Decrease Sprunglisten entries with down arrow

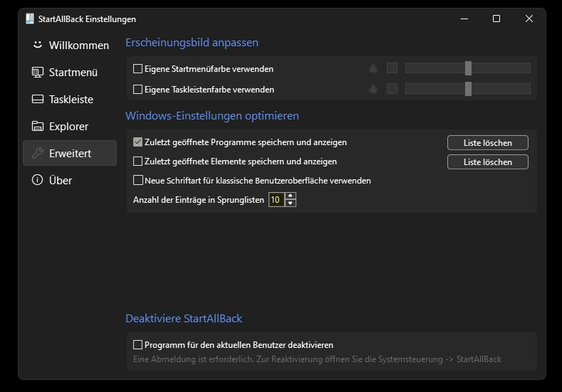tap(291, 203)
